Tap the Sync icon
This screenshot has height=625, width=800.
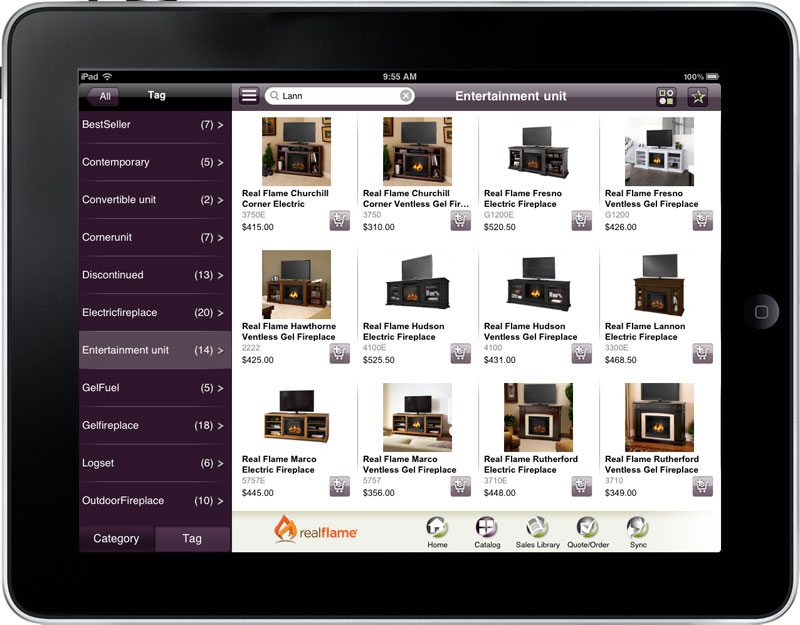point(638,532)
